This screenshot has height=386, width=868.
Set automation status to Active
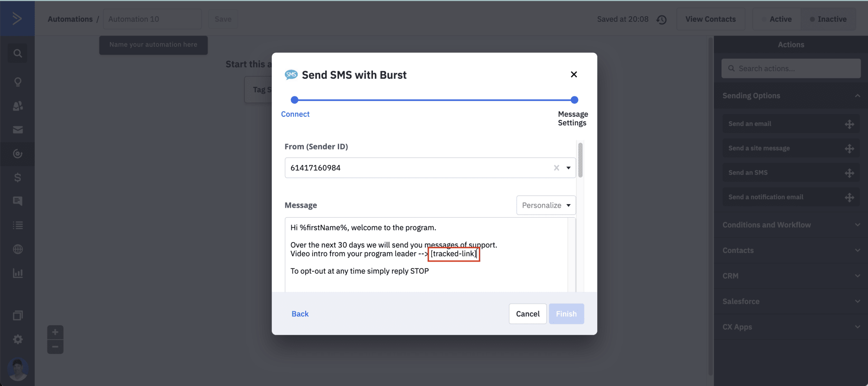[x=777, y=19]
